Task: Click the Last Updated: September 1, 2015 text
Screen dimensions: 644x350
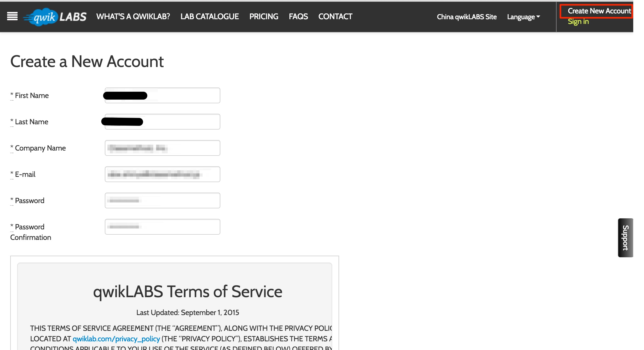Action: tap(188, 312)
